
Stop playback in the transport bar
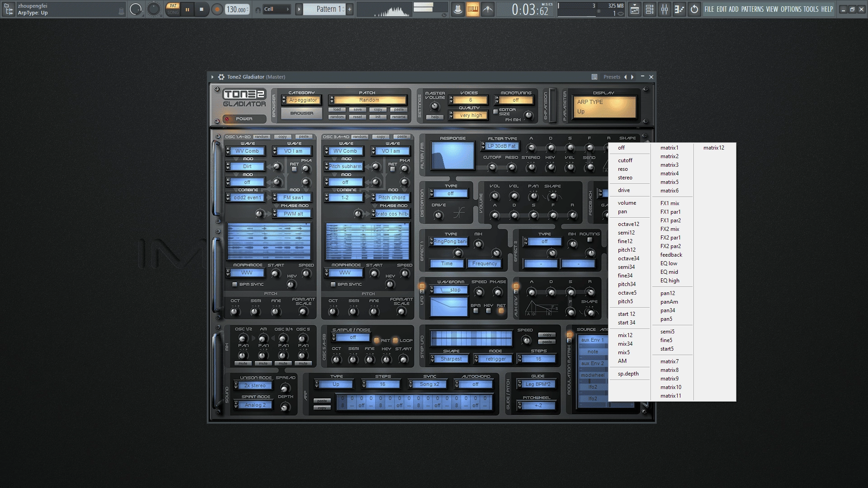[x=202, y=9]
